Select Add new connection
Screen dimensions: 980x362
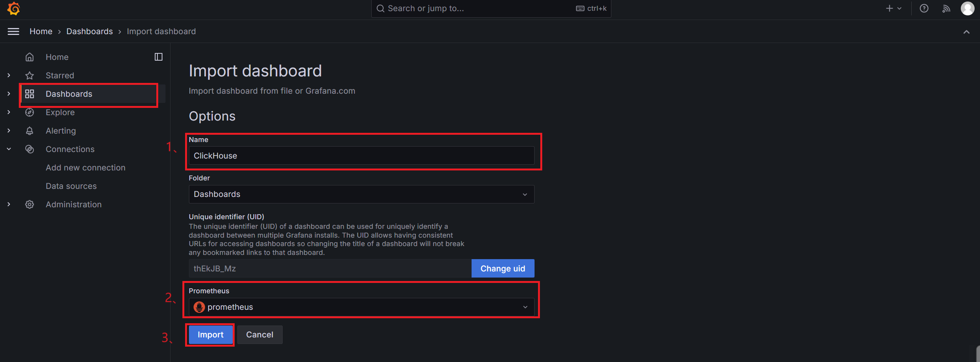86,168
